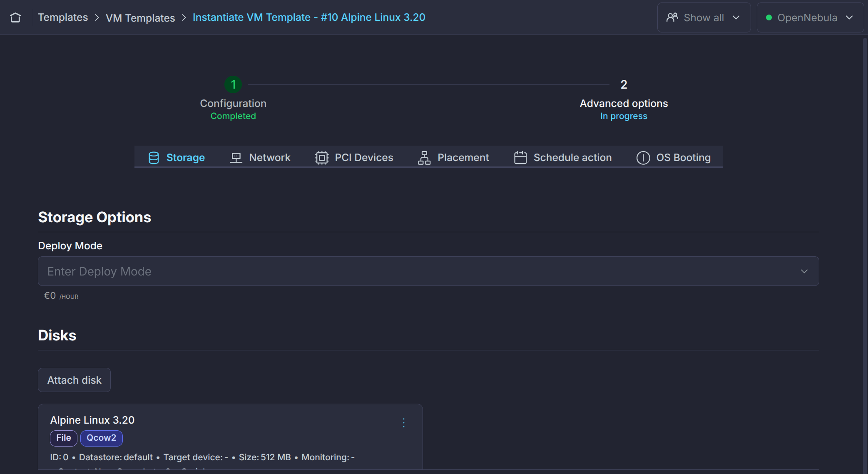Click the users group icon
The width and height of the screenshot is (868, 474).
pos(672,17)
